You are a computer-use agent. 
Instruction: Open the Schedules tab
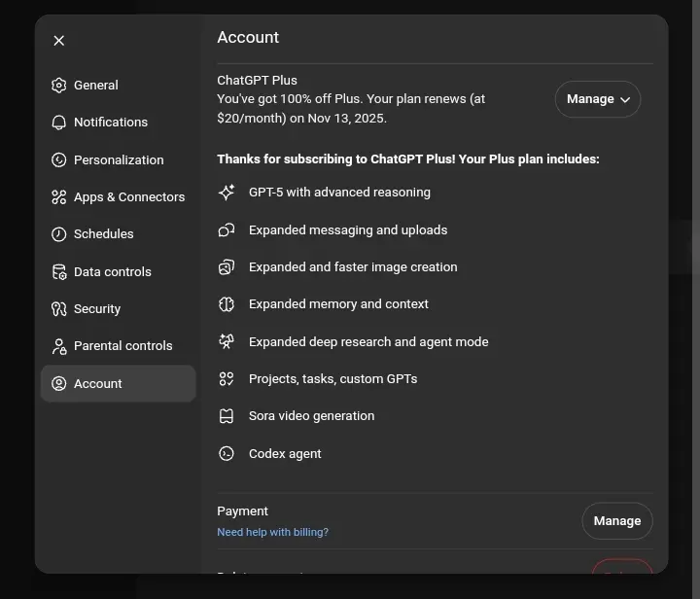pos(119,234)
